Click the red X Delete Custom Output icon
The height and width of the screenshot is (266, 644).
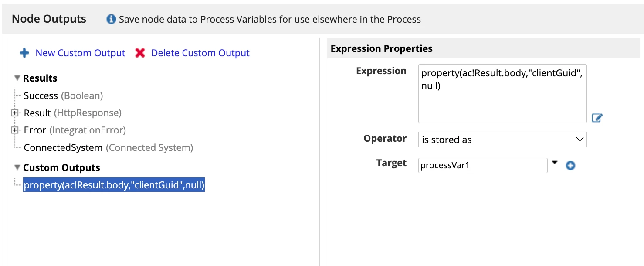tap(140, 53)
